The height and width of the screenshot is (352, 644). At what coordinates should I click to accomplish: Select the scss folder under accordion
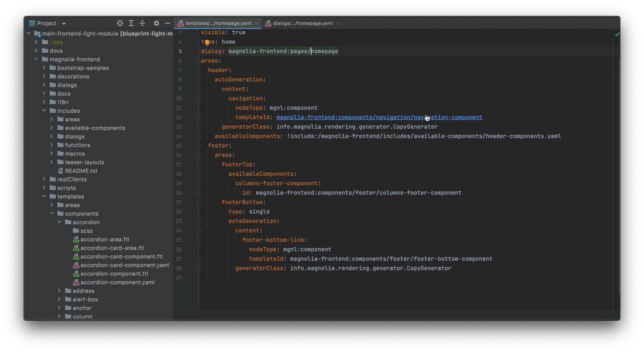(x=87, y=231)
